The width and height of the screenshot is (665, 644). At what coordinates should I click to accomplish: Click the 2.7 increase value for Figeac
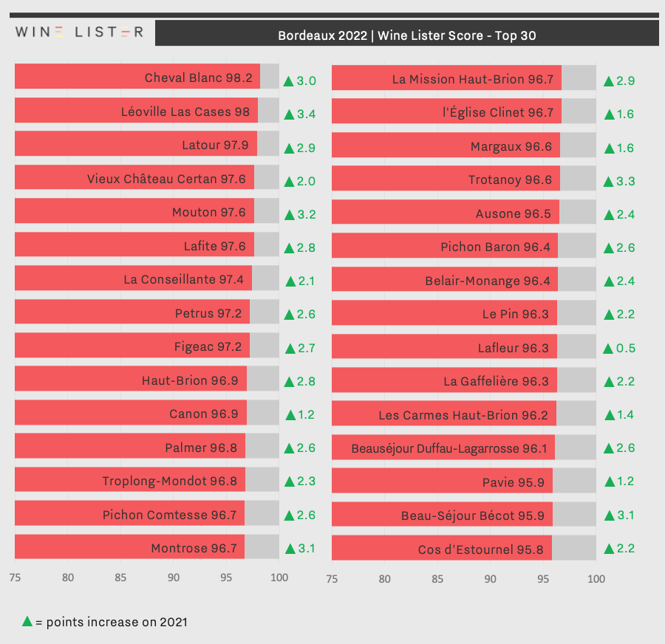coord(306,349)
